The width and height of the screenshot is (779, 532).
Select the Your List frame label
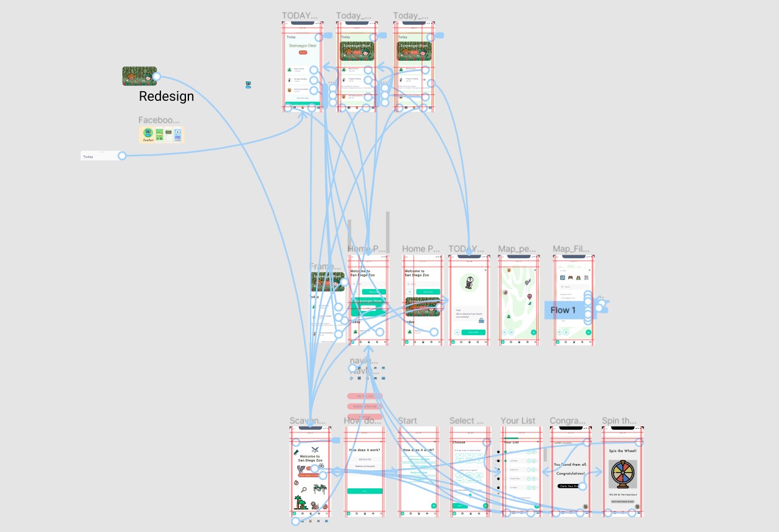(x=518, y=421)
